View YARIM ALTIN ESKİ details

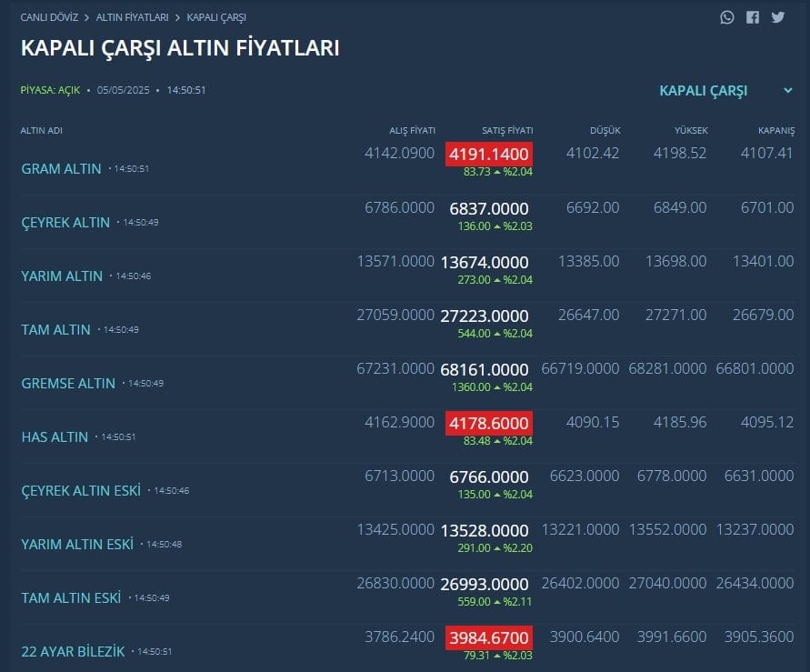[x=77, y=545]
